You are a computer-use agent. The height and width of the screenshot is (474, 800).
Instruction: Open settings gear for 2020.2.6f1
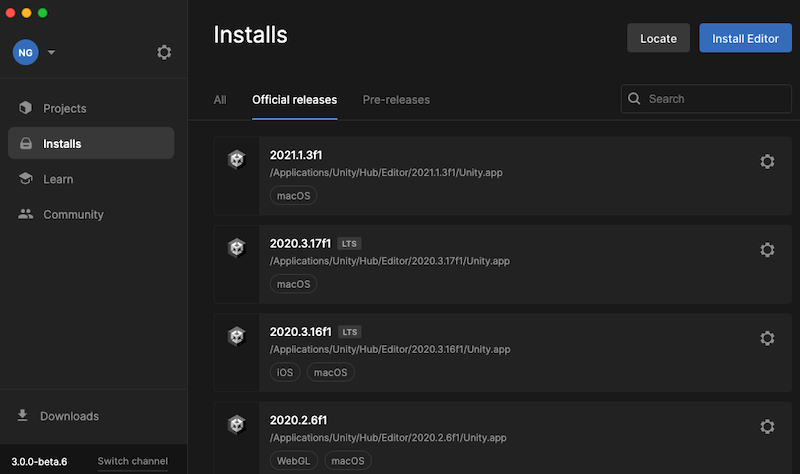(x=767, y=427)
